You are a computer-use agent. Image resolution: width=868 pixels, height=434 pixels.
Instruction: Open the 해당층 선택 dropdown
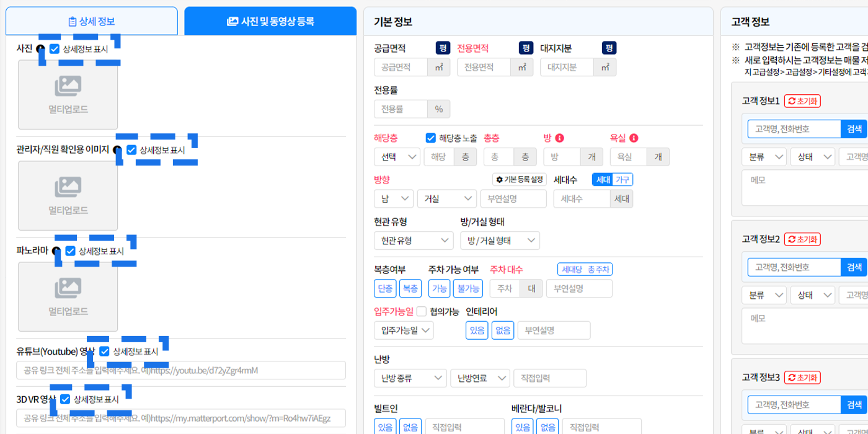(397, 157)
